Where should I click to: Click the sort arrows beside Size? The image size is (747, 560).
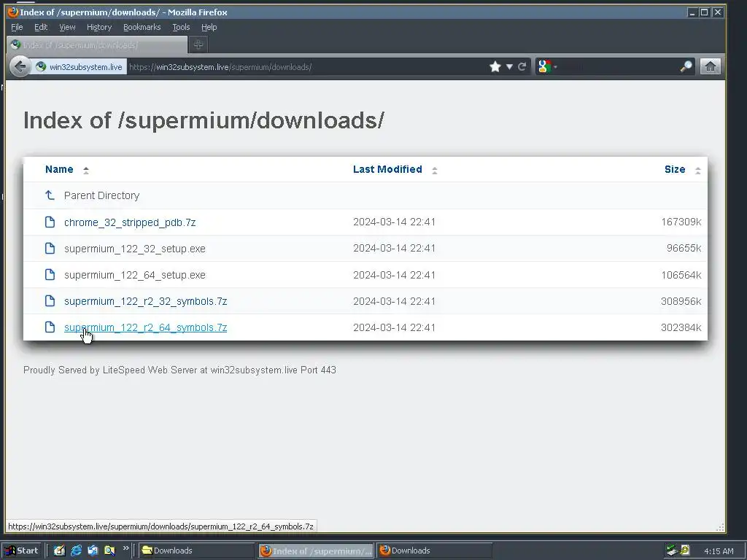(697, 170)
